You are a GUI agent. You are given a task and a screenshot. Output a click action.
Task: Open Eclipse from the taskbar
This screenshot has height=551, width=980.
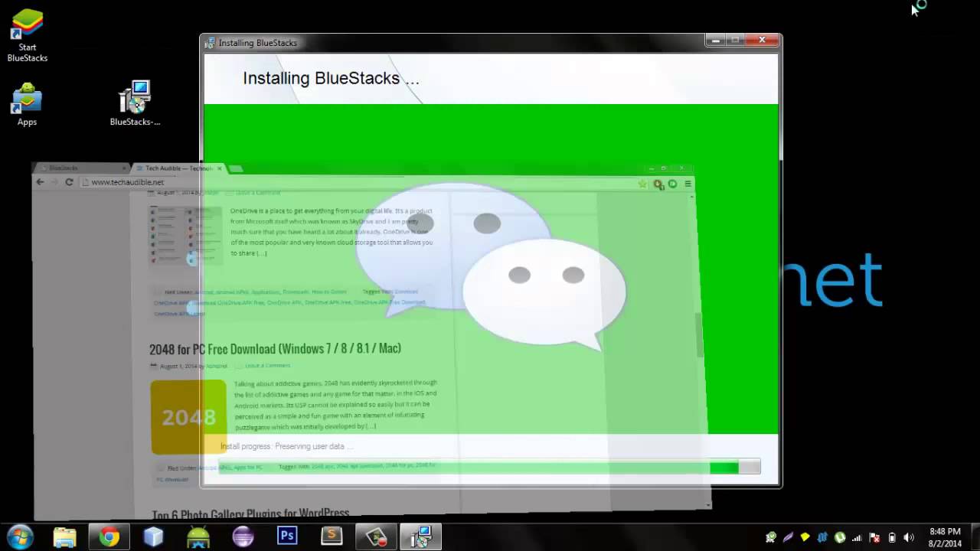243,536
